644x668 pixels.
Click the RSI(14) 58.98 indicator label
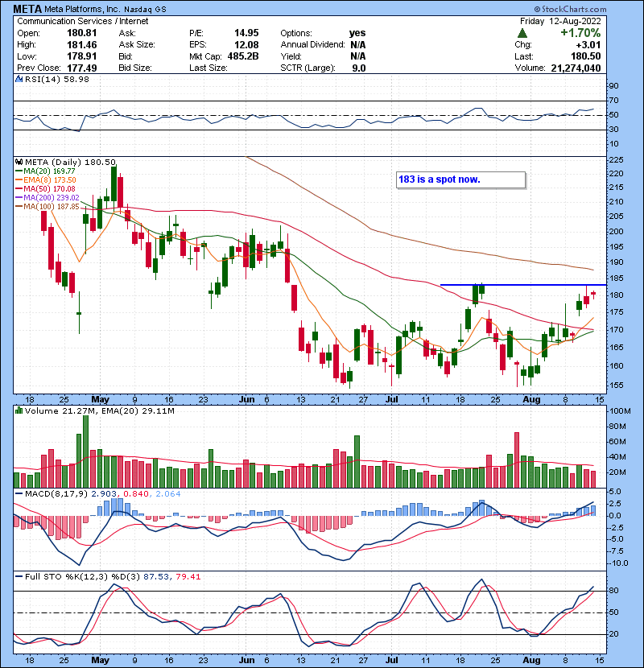[57, 79]
